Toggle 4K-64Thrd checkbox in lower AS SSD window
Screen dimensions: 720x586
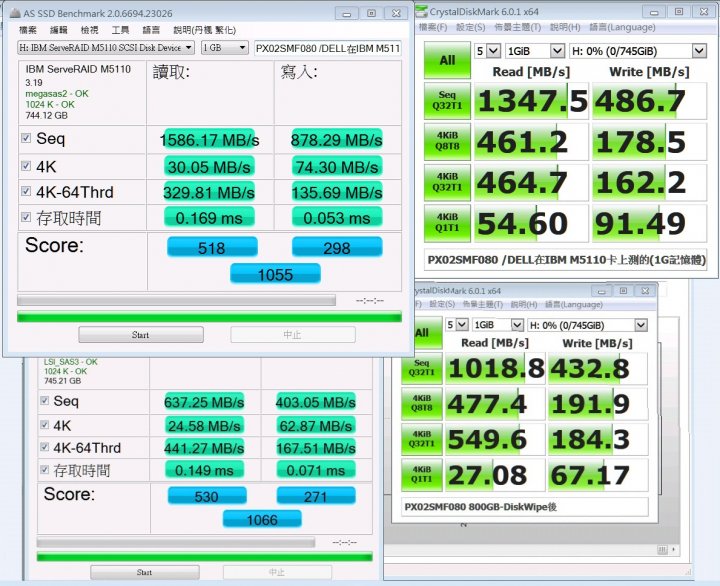tap(45, 446)
